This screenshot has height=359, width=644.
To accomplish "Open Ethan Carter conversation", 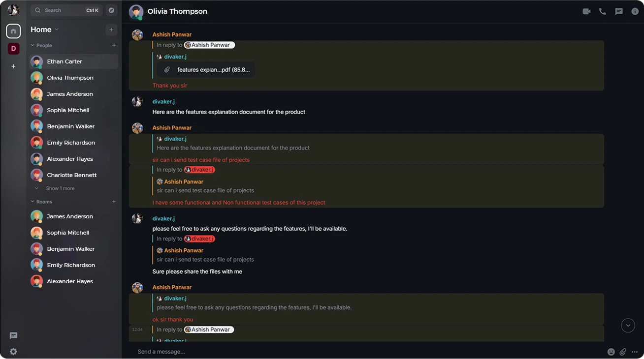I will (64, 61).
